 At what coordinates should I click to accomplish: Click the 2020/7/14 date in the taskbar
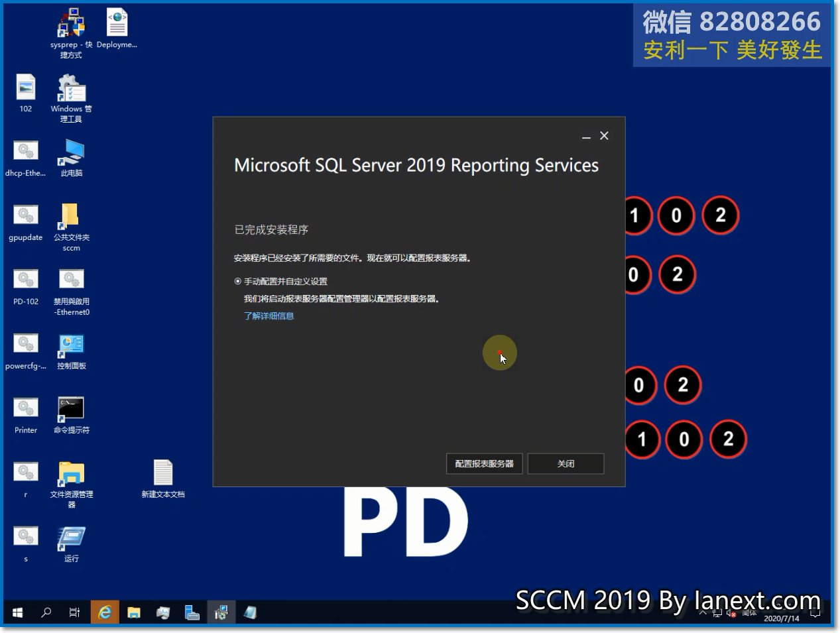(782, 618)
